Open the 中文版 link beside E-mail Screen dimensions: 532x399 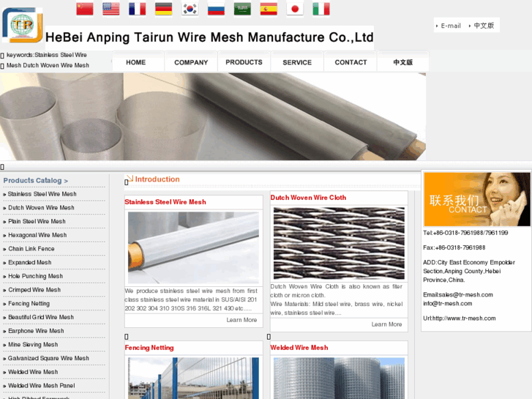coord(484,26)
